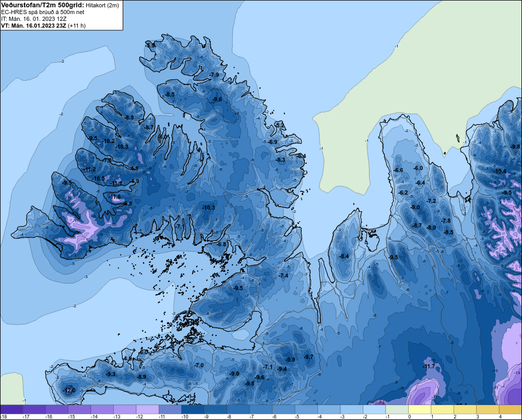Click the 4 legend label
The image size is (522, 420).
click(x=500, y=417)
